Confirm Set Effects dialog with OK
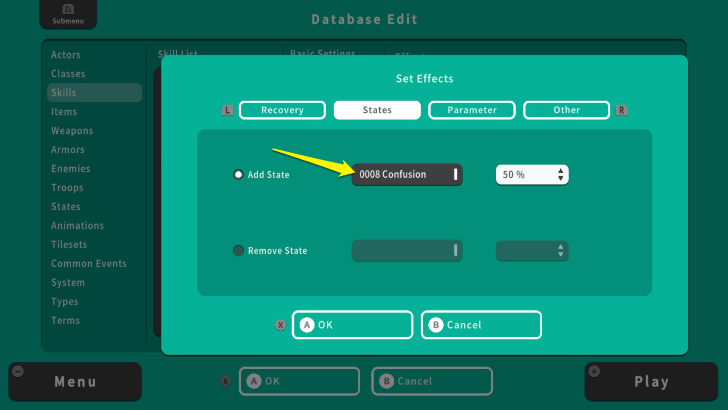This screenshot has width=728, height=410. (x=352, y=325)
